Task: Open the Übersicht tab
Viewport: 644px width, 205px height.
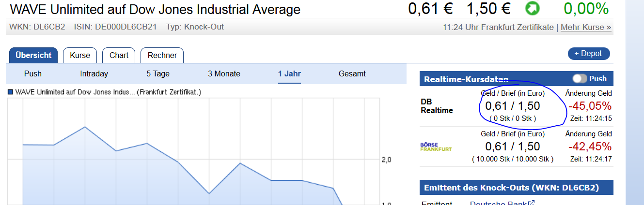Action: [33, 55]
